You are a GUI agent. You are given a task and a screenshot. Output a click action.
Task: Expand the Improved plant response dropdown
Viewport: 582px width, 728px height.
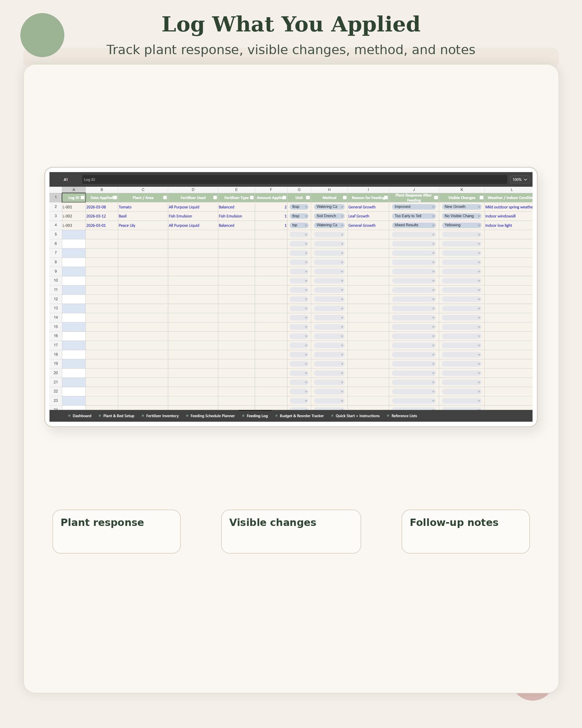pyautogui.click(x=414, y=207)
